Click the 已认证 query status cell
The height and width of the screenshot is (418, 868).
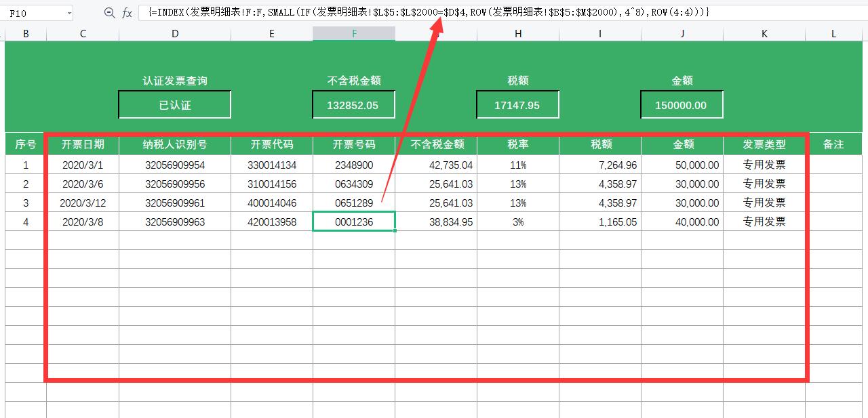(175, 104)
